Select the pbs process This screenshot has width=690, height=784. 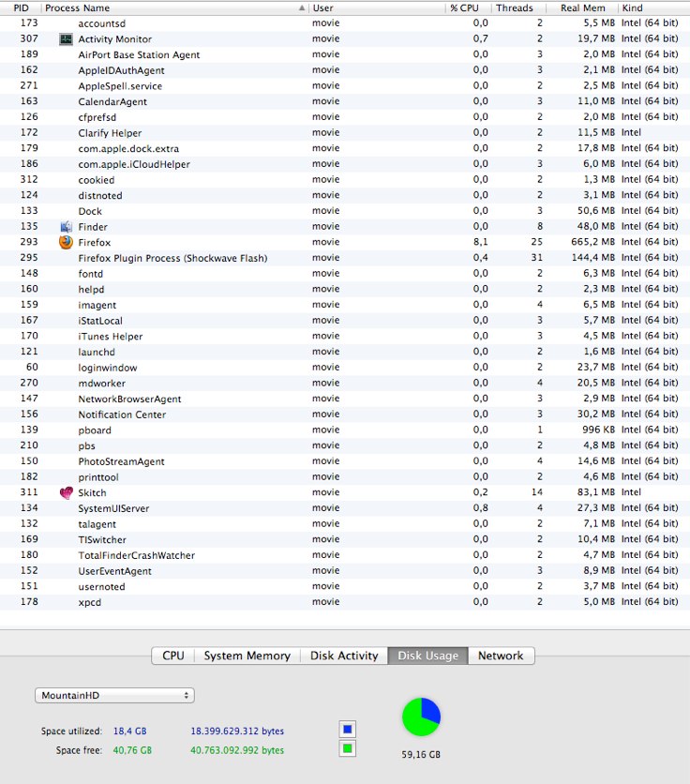345,445
